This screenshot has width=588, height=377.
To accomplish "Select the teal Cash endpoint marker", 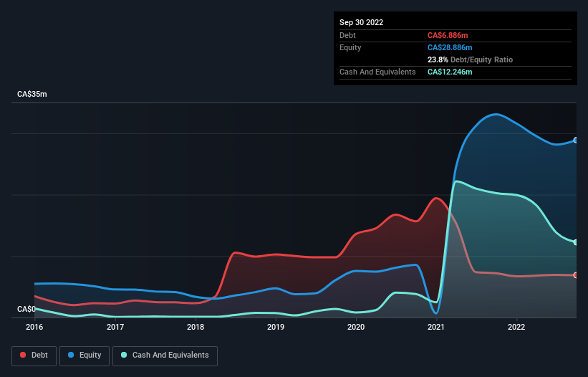I will (576, 242).
